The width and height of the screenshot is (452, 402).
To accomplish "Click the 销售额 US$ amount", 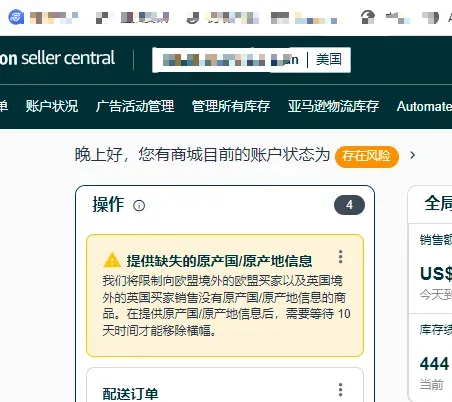I will point(436,274).
